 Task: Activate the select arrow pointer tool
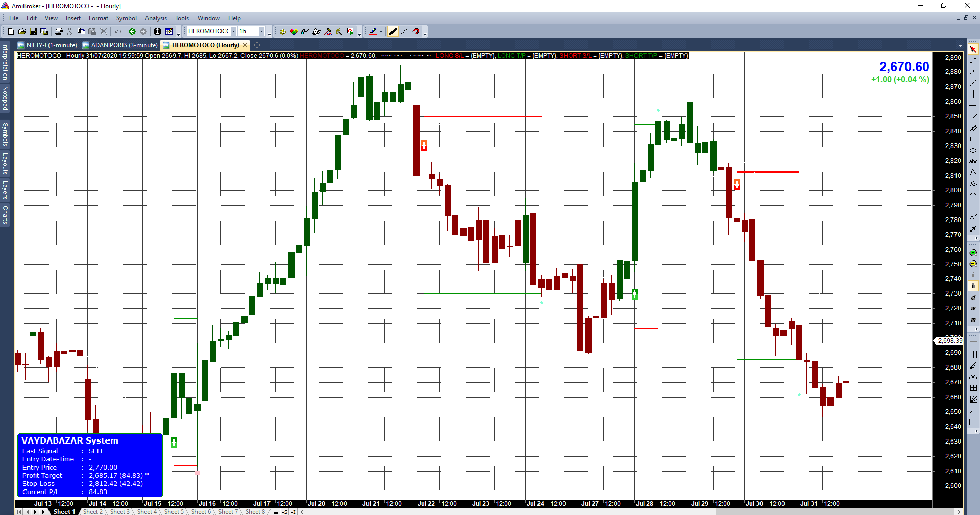pyautogui.click(x=973, y=50)
